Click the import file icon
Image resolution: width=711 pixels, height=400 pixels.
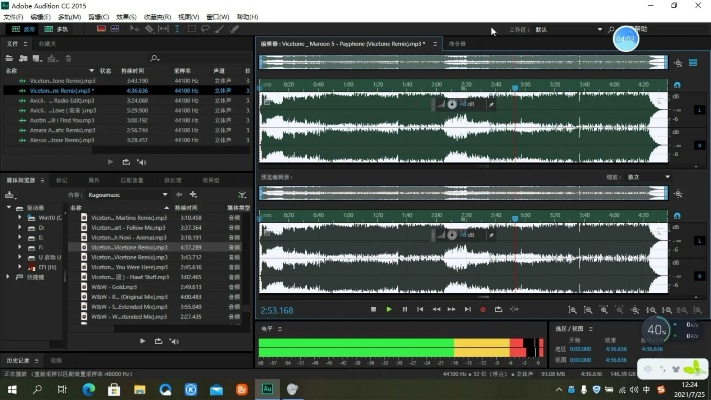pyautogui.click(x=23, y=58)
